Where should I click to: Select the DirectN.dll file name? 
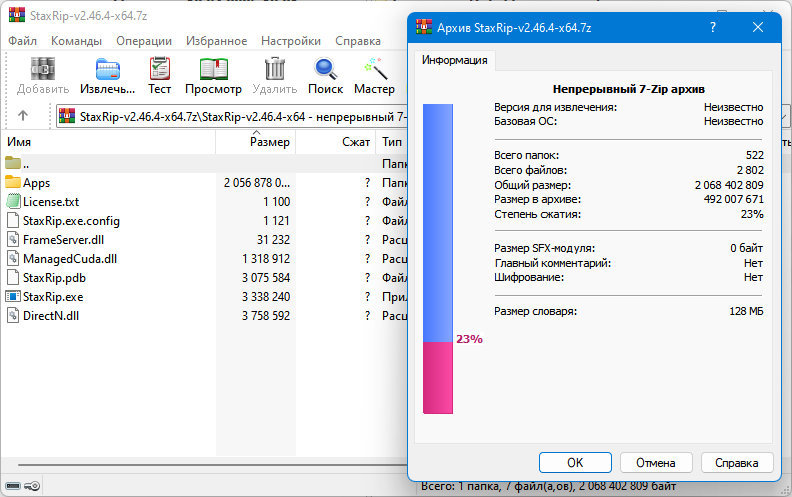click(x=51, y=316)
